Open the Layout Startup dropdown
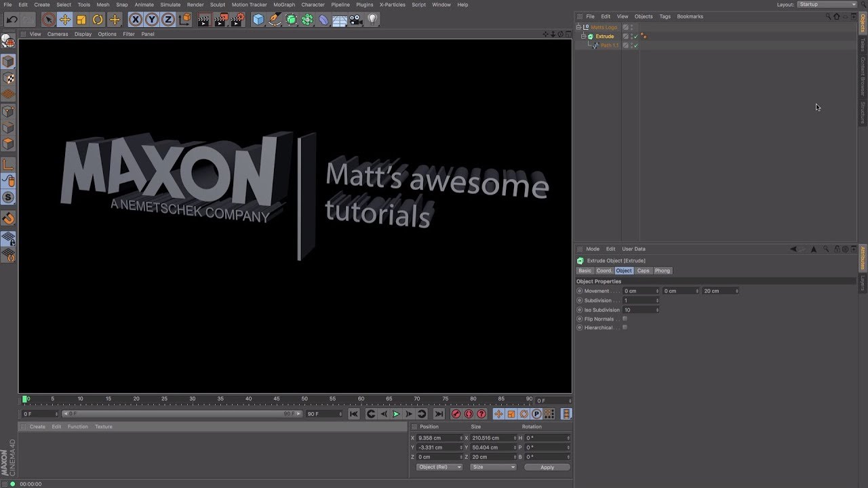This screenshot has width=868, height=488. coord(827,5)
